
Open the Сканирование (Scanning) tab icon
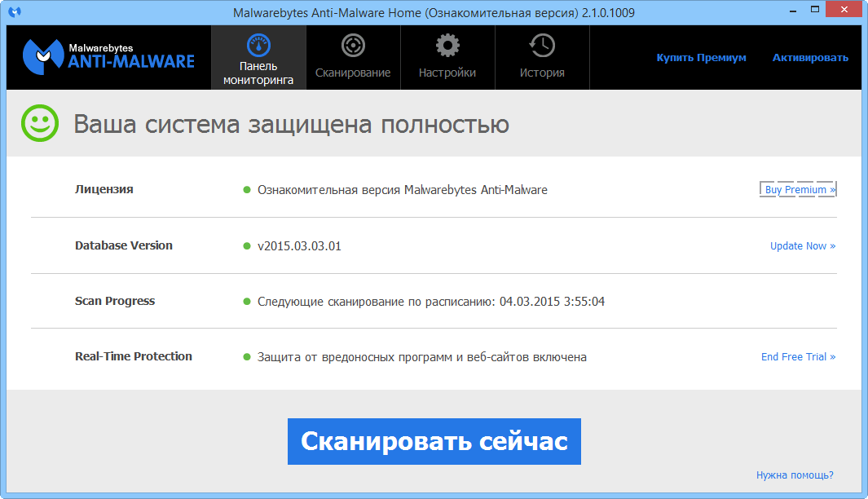tap(352, 46)
